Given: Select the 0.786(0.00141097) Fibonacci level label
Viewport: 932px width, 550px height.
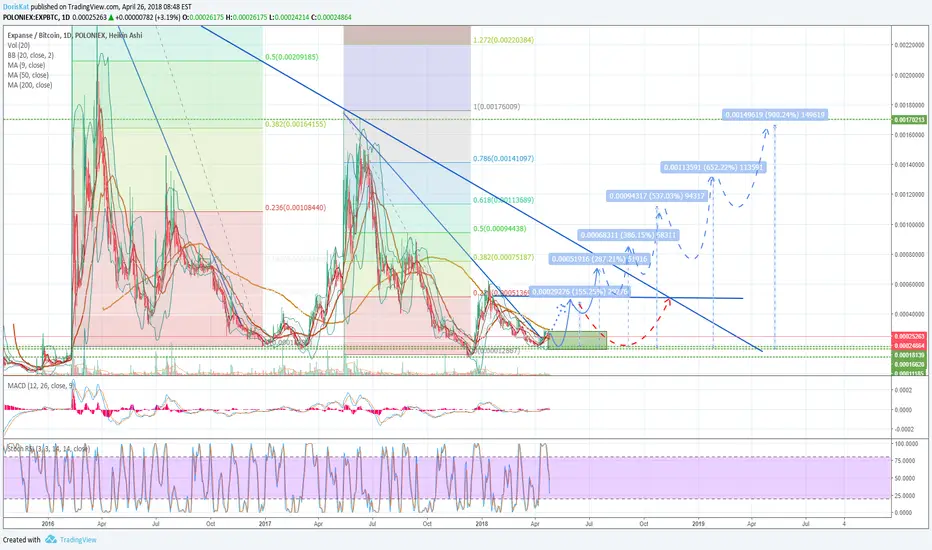Looking at the screenshot, I should point(503,159).
